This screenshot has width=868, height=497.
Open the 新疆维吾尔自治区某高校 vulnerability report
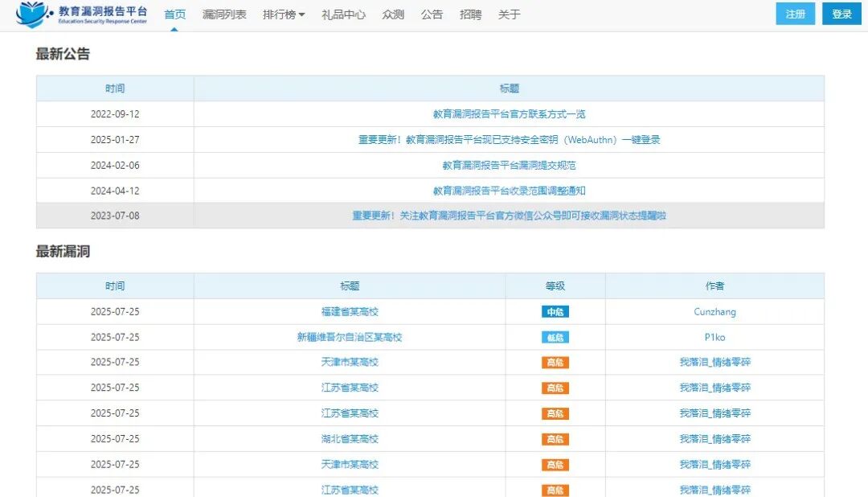click(350, 337)
